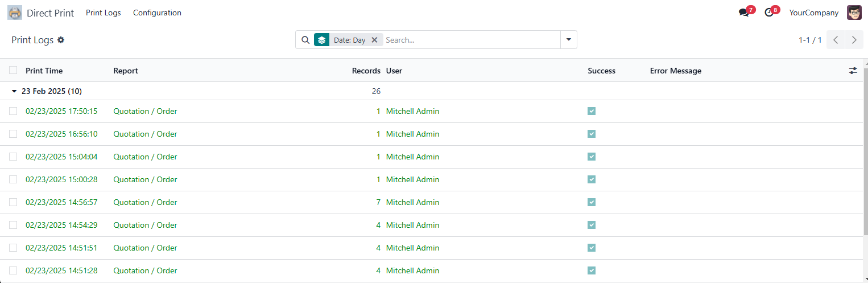Viewport: 868px width, 283px height.
Task: Open the optional columns adjust icon
Action: click(853, 71)
